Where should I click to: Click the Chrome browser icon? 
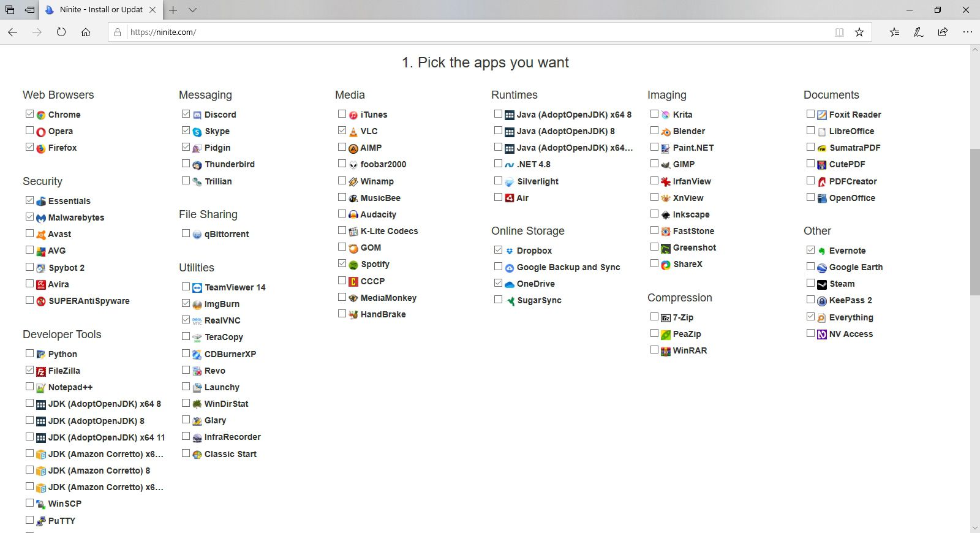(x=41, y=115)
